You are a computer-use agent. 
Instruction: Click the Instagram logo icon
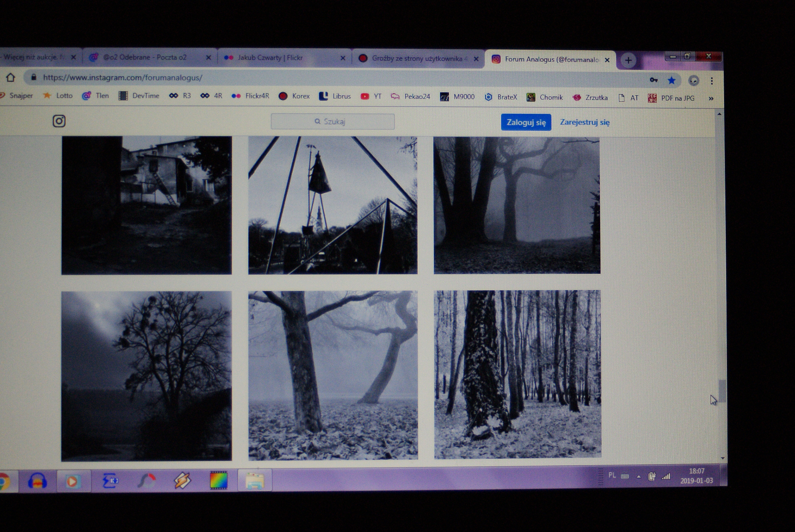(x=59, y=121)
